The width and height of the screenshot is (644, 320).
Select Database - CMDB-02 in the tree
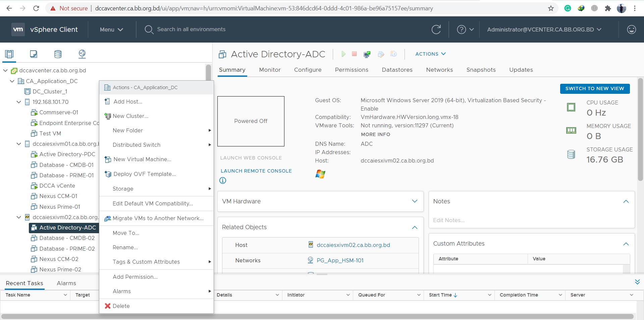point(67,238)
